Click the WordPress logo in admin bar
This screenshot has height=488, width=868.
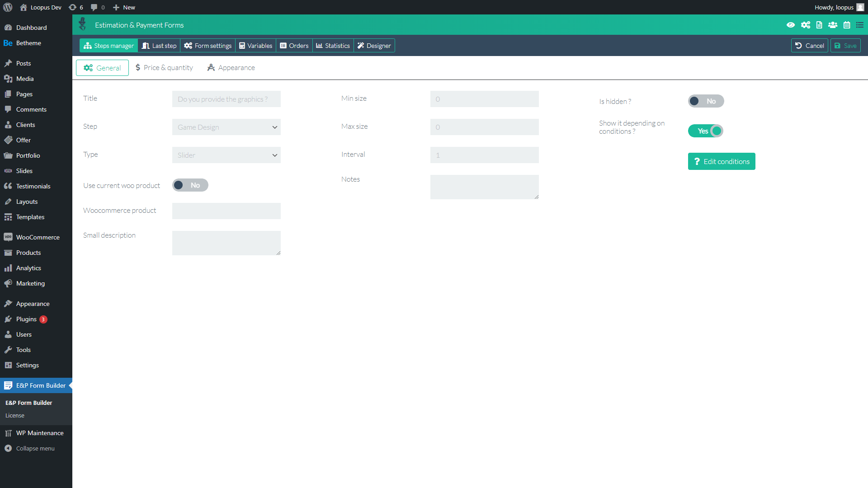pyautogui.click(x=8, y=7)
